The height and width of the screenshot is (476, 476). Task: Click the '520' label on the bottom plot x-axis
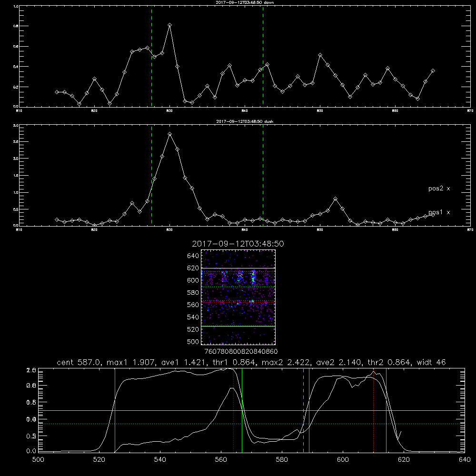click(99, 460)
